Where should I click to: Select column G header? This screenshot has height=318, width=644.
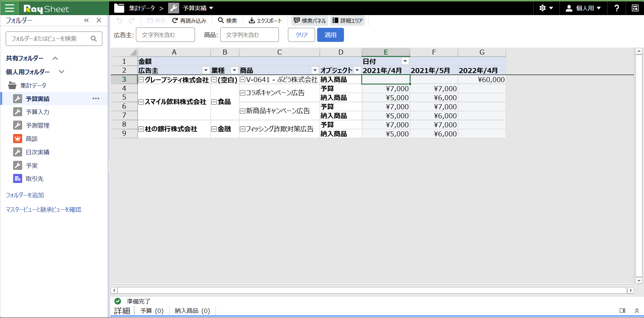(x=482, y=52)
